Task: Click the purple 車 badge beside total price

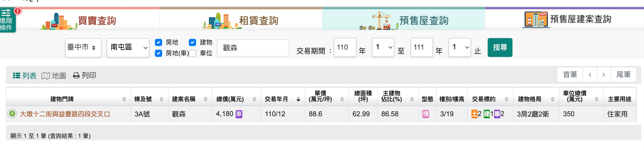Action: pos(239,114)
